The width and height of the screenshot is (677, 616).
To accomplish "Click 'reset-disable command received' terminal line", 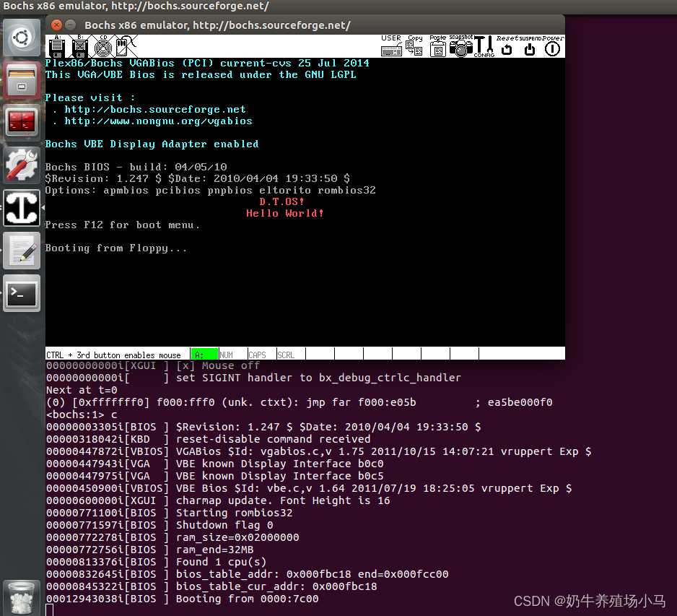I will coord(273,439).
